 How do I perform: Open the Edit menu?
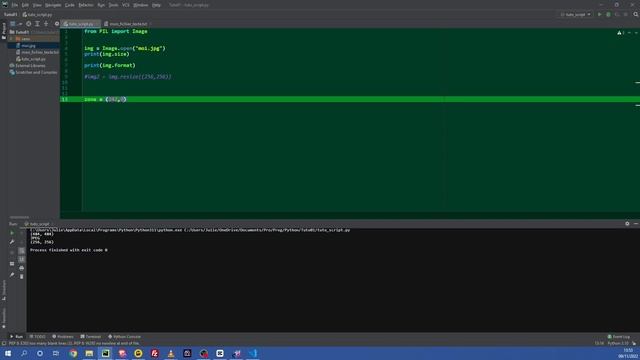(x=25, y=5)
